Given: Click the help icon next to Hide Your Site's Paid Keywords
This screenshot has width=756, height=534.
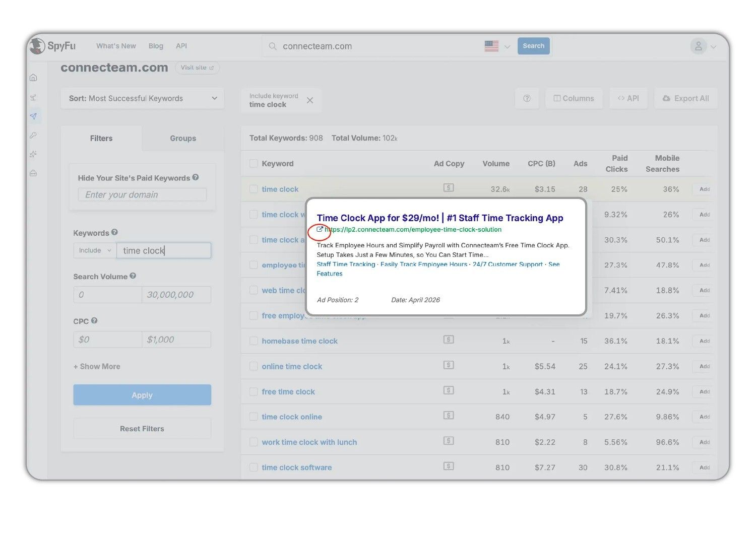Looking at the screenshot, I should point(196,177).
